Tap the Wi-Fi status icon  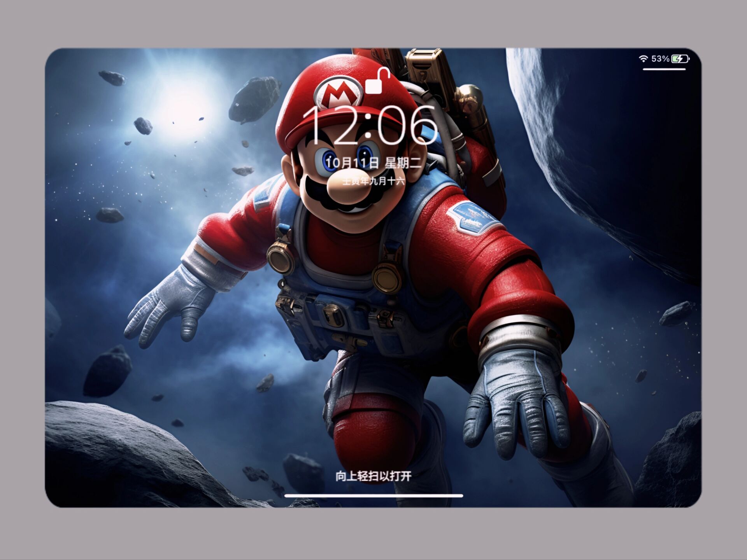point(644,59)
